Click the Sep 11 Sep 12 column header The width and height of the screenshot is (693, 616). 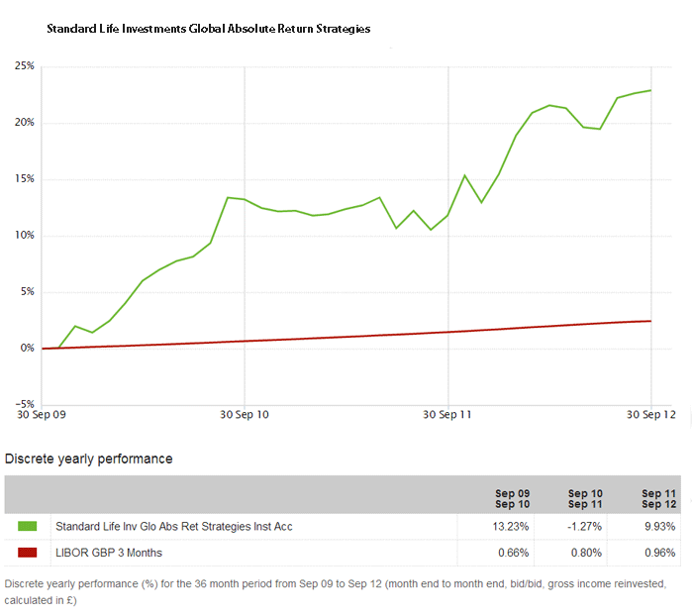tap(659, 499)
